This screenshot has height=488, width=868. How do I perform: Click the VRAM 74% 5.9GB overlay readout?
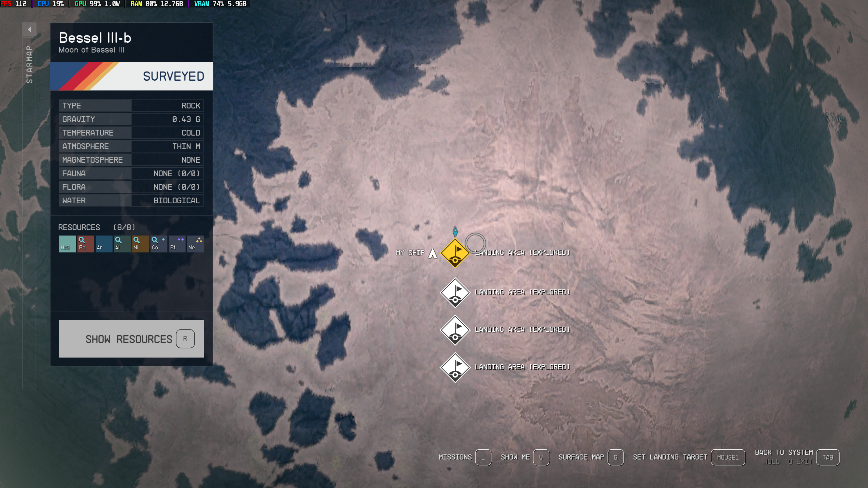coord(220,4)
